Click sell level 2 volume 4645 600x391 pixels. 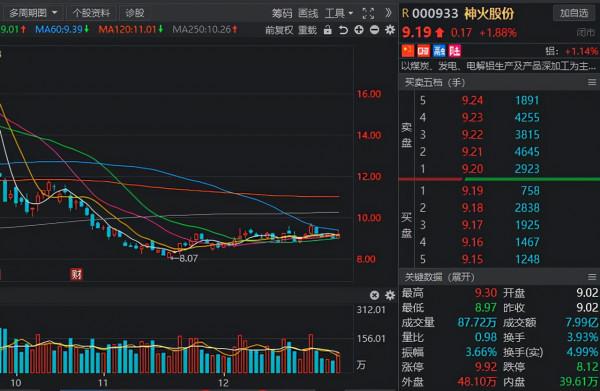click(x=527, y=152)
